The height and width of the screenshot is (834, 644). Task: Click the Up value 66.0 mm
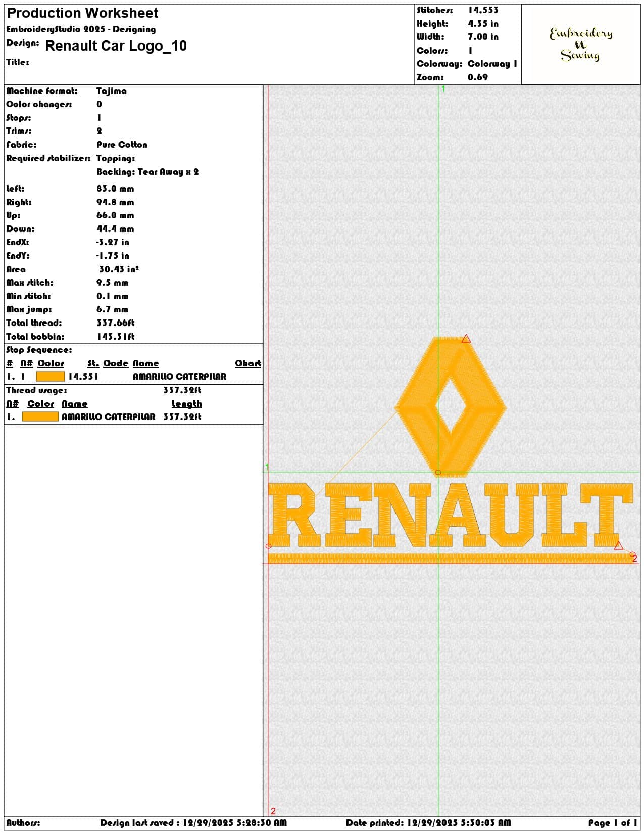tap(115, 215)
